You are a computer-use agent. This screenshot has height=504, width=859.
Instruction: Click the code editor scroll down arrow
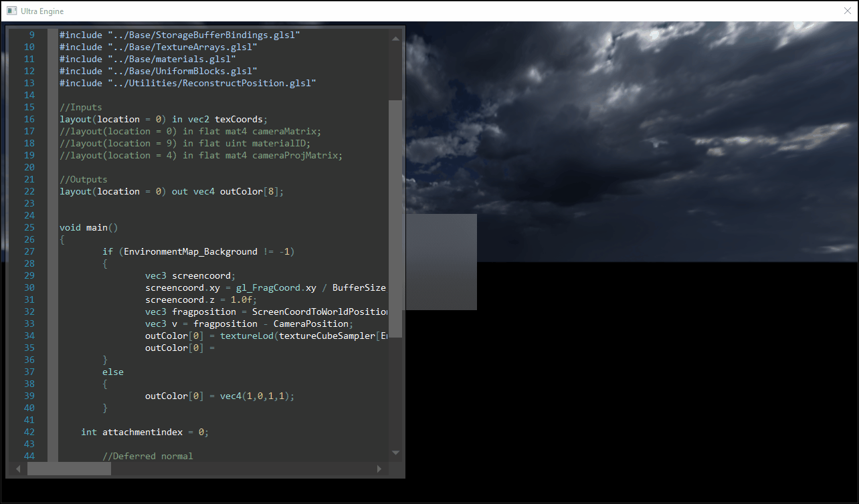pyautogui.click(x=395, y=453)
